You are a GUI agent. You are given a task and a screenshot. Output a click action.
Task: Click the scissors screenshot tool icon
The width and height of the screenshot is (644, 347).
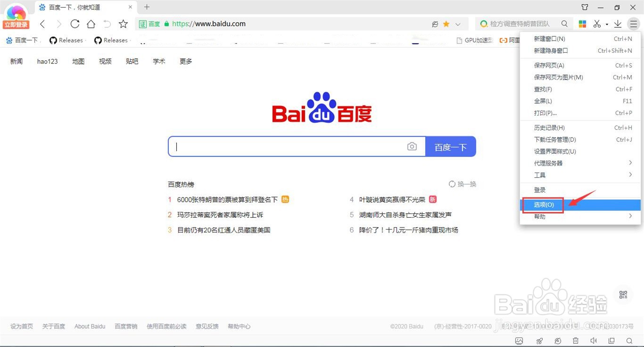point(597,24)
